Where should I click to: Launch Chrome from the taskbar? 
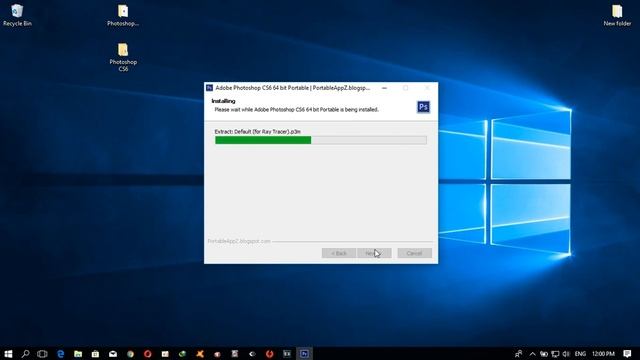130,354
